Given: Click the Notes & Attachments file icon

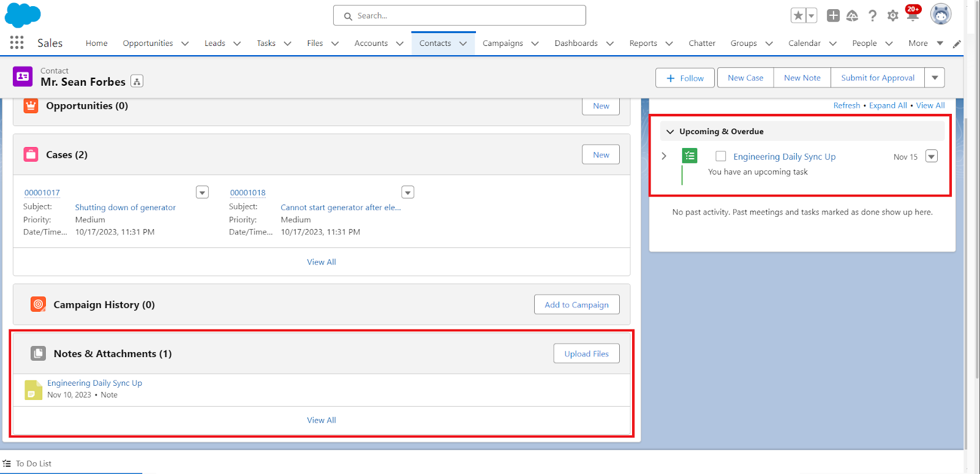Looking at the screenshot, I should pyautogui.click(x=38, y=353).
